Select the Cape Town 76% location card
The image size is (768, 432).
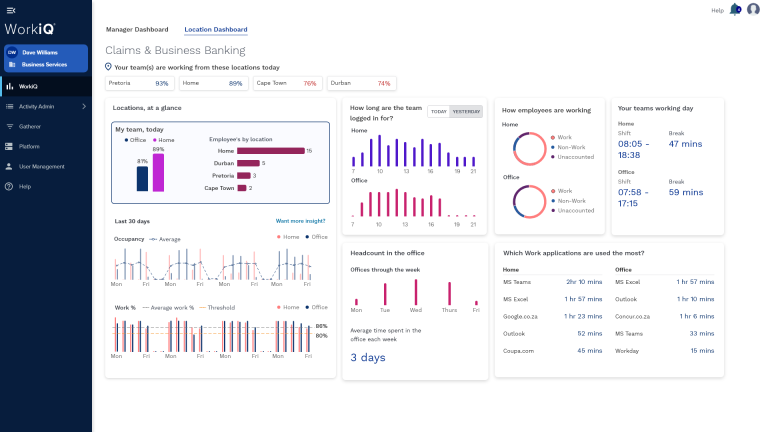point(288,83)
